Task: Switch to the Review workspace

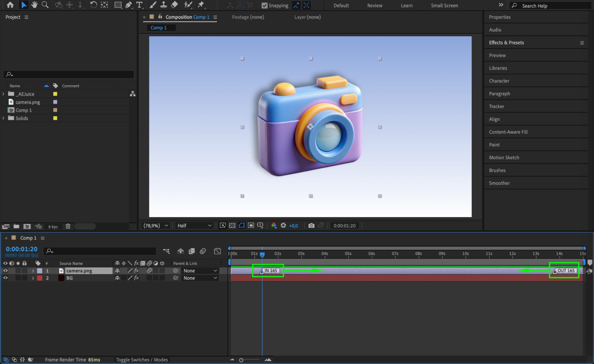Action: tap(374, 5)
